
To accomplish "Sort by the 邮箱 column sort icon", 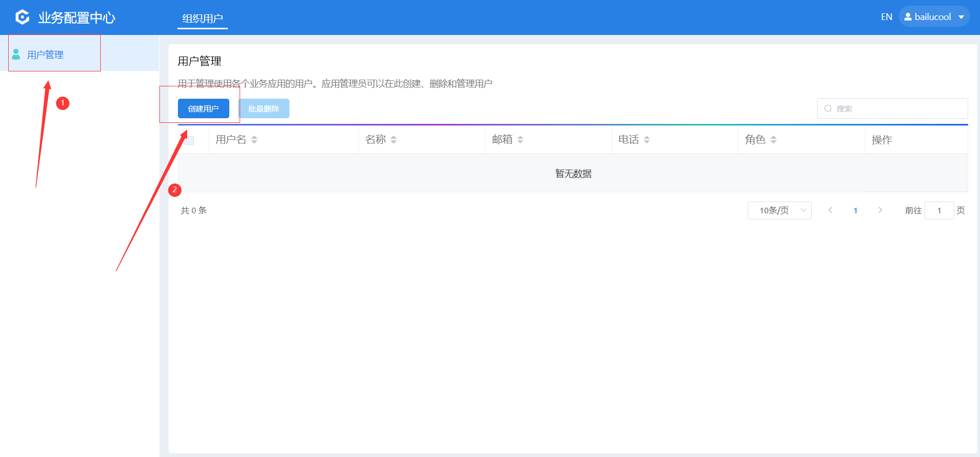I will 520,140.
